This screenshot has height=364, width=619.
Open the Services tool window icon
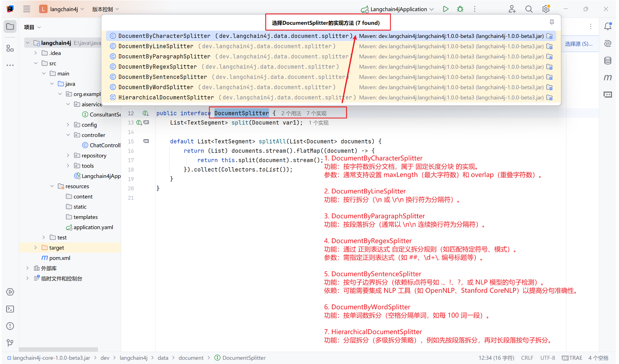[x=10, y=292]
